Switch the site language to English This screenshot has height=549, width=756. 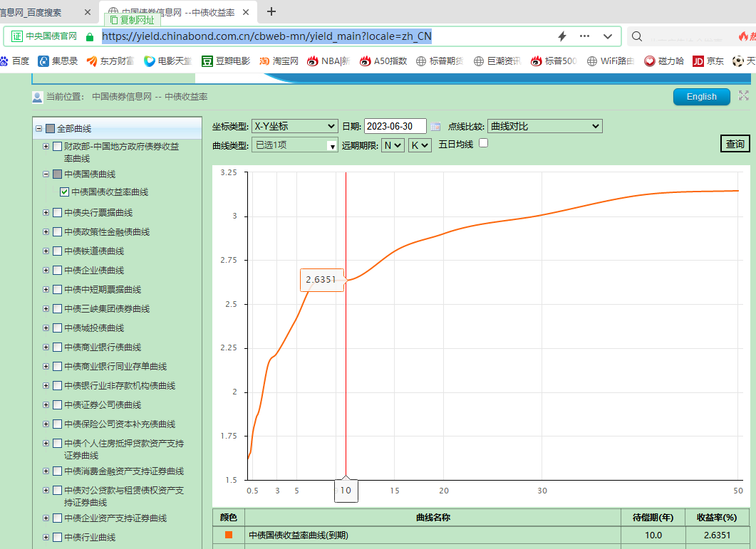point(701,97)
